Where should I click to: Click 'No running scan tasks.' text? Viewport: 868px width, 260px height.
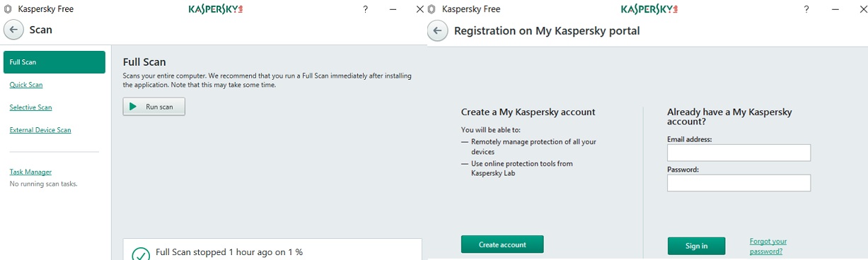(x=43, y=184)
